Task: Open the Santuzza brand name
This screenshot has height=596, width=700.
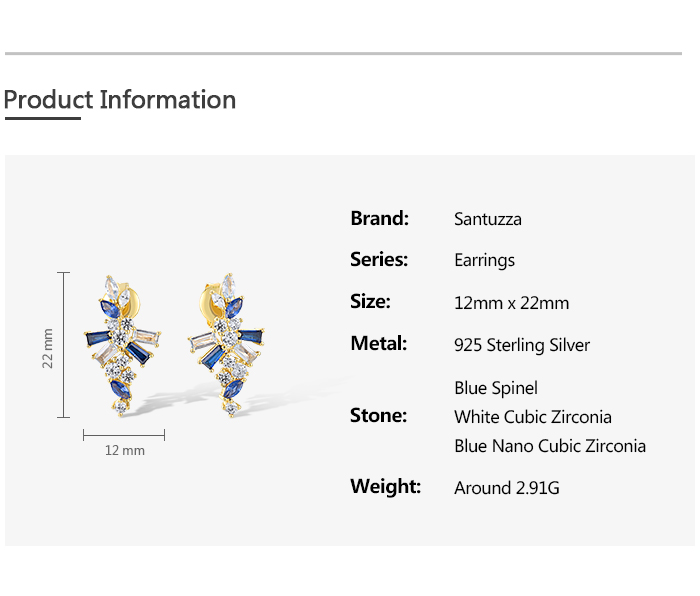Action: pyautogui.click(x=487, y=219)
